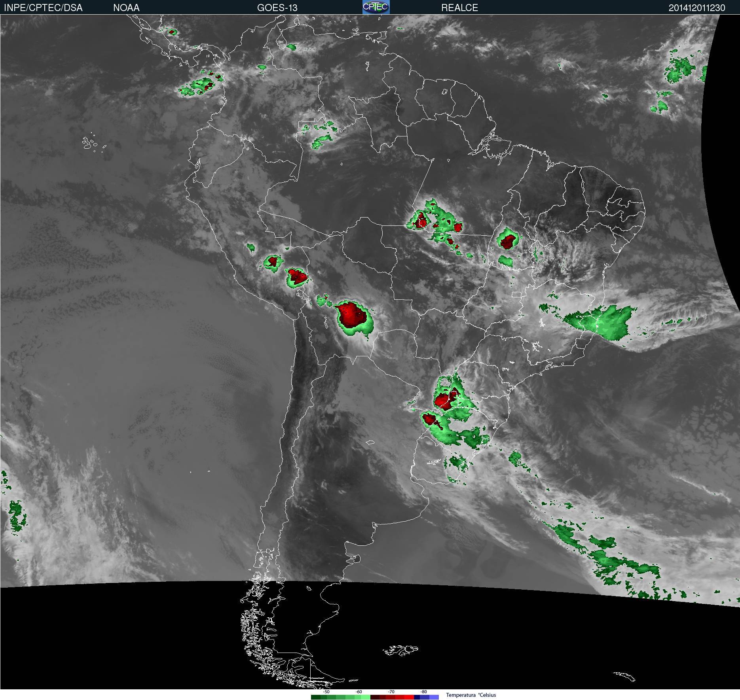Click the CPTEC logo in the header
The width and height of the screenshot is (740, 700).
coord(376,7)
